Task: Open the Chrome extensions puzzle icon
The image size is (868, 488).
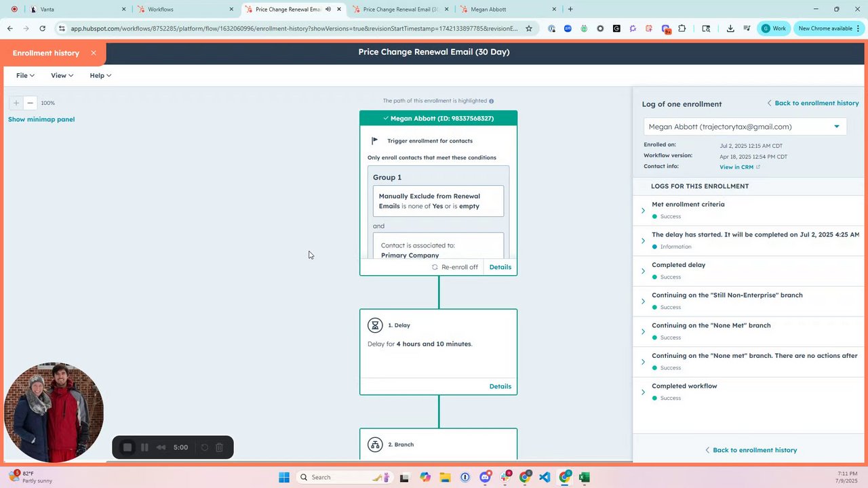Action: [682, 28]
